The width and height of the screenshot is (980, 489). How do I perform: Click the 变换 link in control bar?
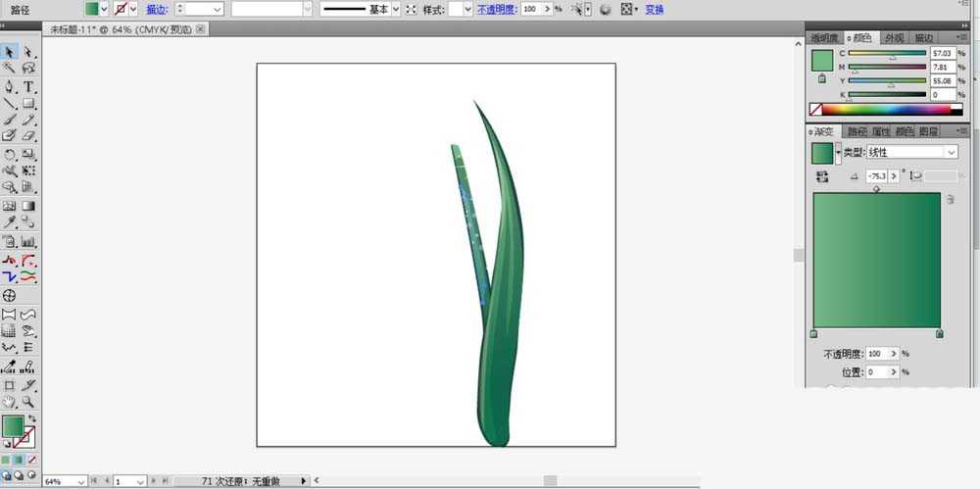pos(654,10)
